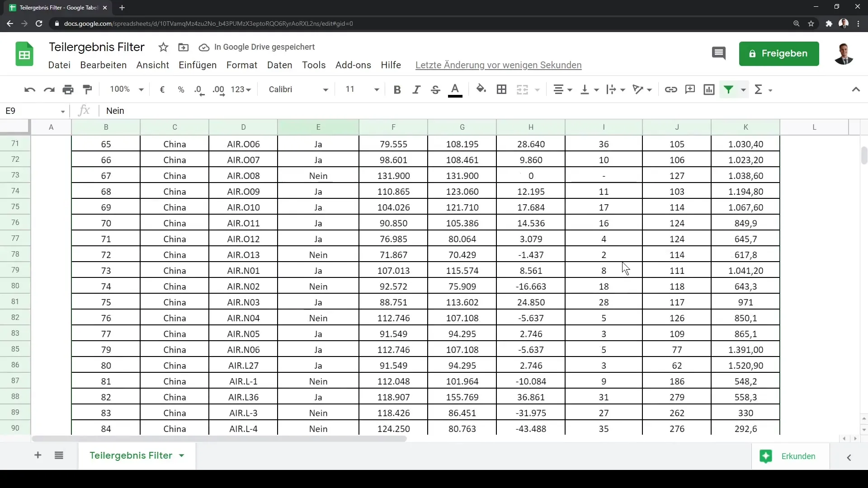868x488 pixels.
Task: Open comment history icon
Action: point(718,53)
